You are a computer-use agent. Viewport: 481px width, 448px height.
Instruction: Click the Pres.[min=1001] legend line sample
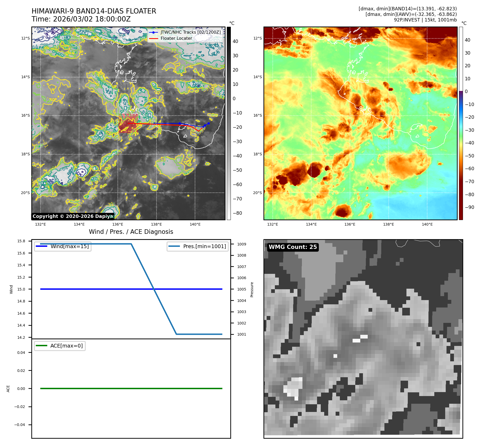click(x=174, y=246)
